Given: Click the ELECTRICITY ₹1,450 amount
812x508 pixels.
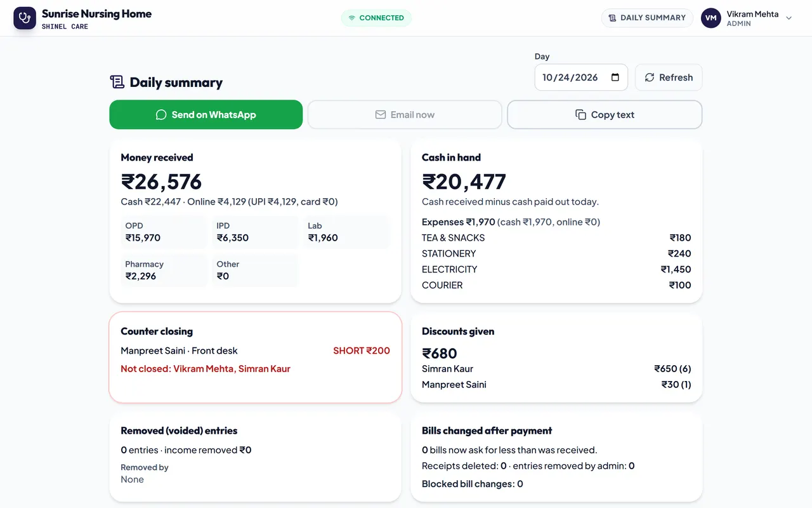Looking at the screenshot, I should tap(676, 269).
